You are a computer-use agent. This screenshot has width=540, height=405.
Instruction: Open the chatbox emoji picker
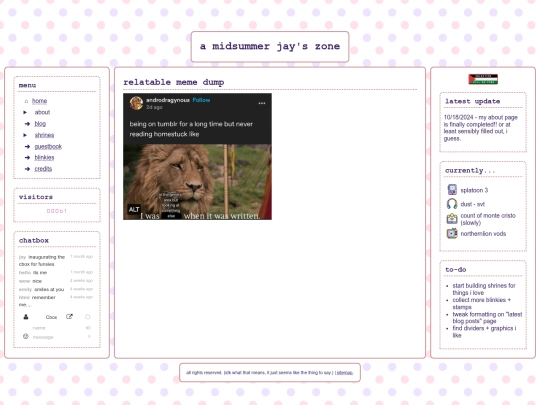pyautogui.click(x=26, y=336)
